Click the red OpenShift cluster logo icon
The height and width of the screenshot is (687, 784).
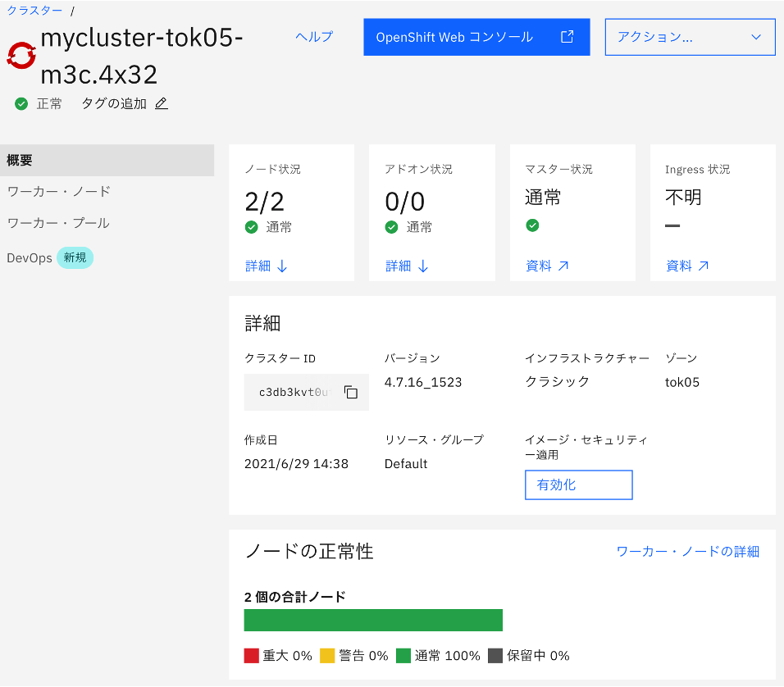pos(21,56)
